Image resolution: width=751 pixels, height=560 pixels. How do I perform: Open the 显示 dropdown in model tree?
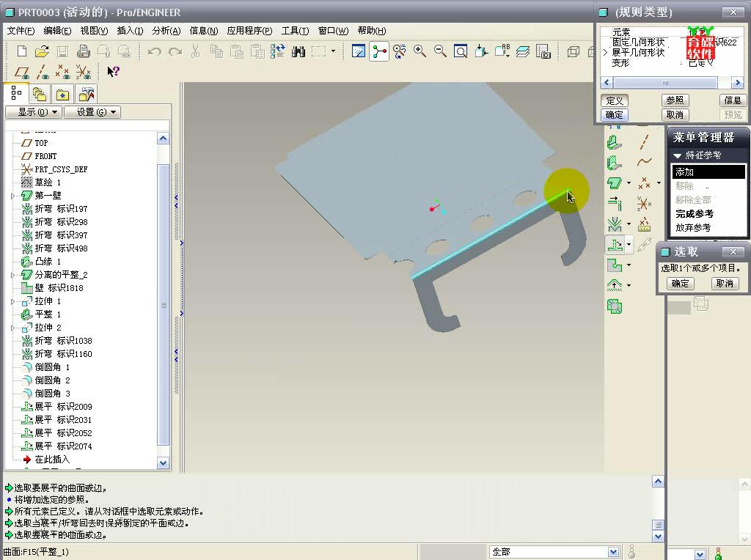point(33,112)
